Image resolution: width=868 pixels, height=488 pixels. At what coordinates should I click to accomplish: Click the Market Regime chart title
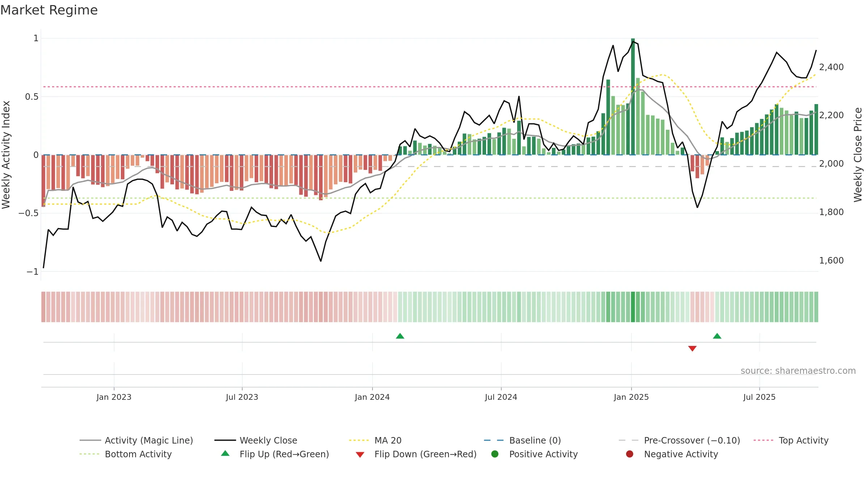tap(49, 10)
